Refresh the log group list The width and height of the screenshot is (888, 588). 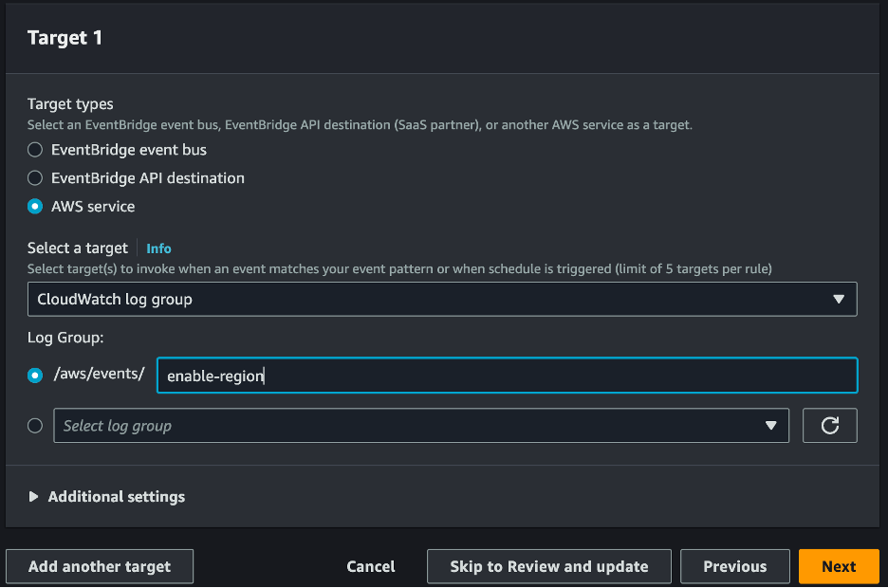pos(829,425)
